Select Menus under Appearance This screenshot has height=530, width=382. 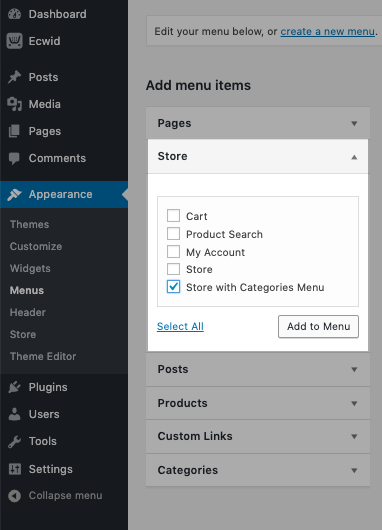[x=27, y=290]
